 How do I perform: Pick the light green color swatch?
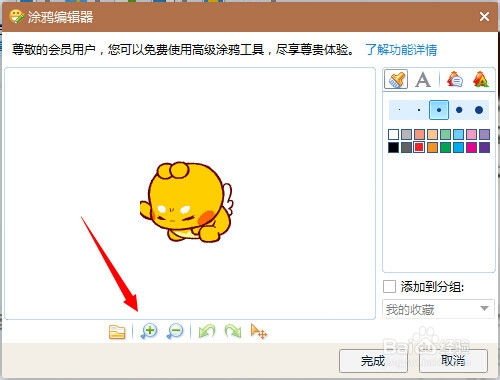445,135
